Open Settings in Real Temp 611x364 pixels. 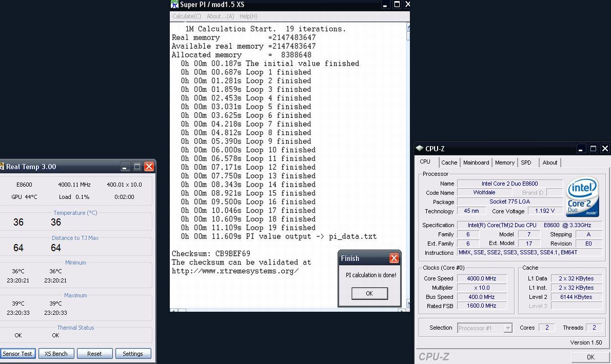click(133, 353)
